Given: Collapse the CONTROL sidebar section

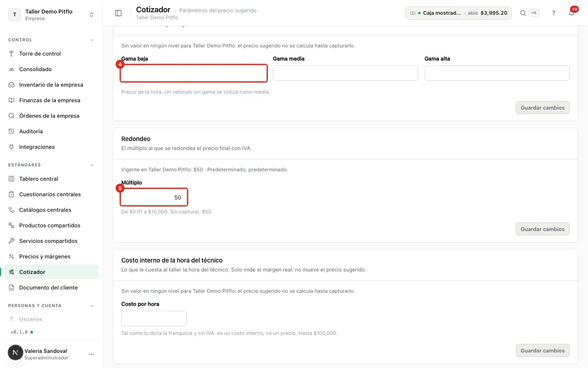Looking at the screenshot, I should 92,40.
